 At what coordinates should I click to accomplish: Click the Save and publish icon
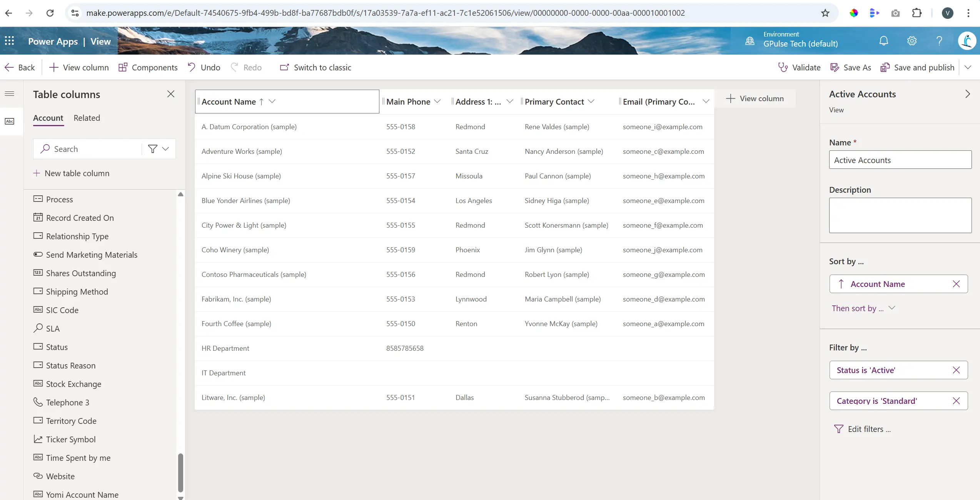point(885,67)
